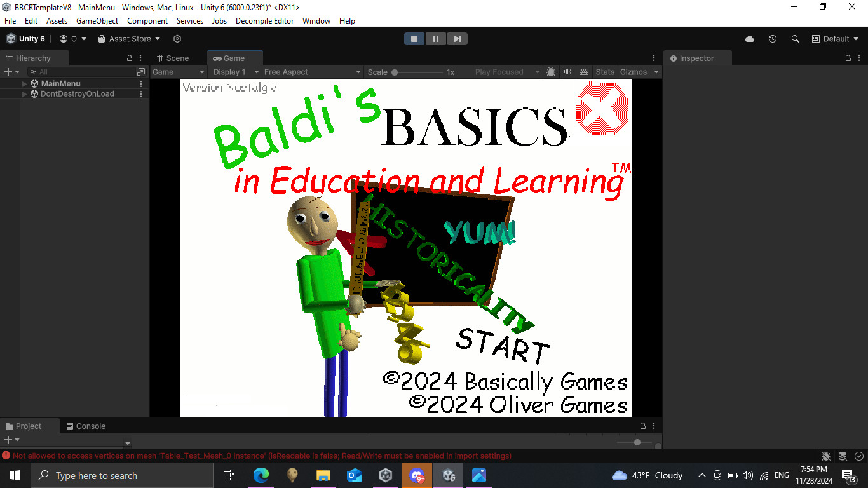Image resolution: width=868 pixels, height=488 pixels.
Task: Open the global search
Action: pyautogui.click(x=796, y=39)
